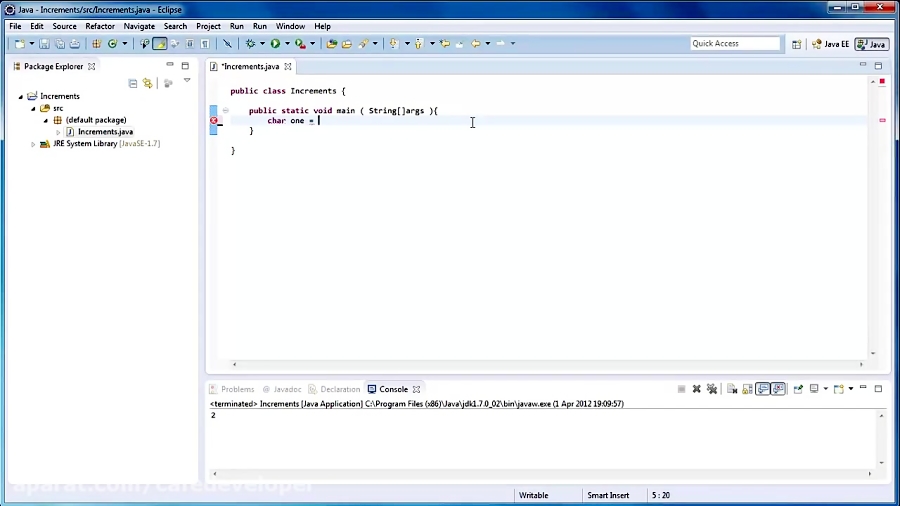Toggle Block Selection Mode icon
This screenshot has height=506, width=900.
click(189, 44)
